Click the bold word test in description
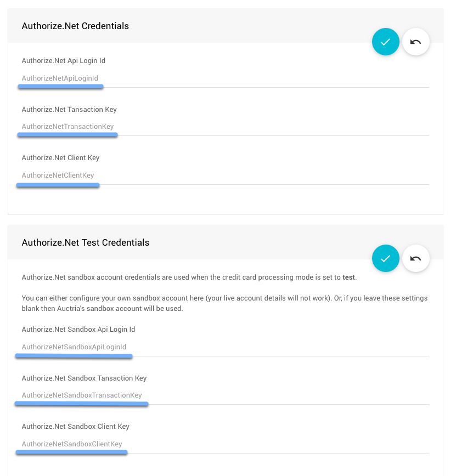 (x=348, y=277)
